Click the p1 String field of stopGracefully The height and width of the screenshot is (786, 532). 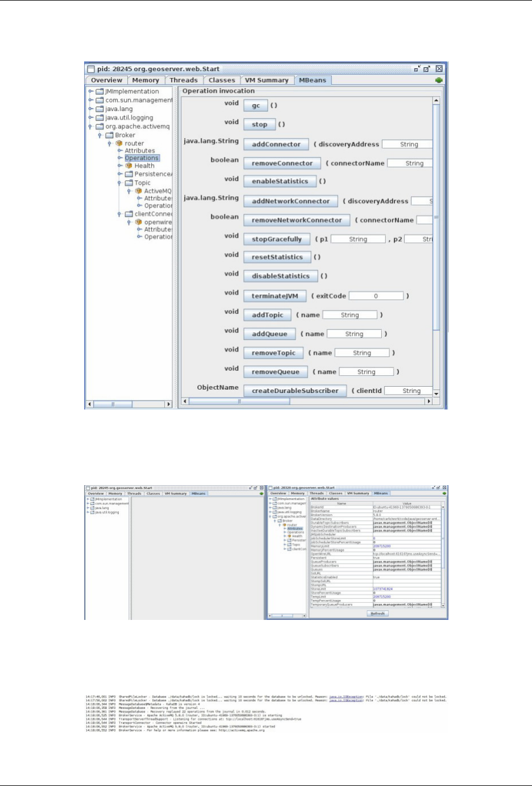coord(358,239)
